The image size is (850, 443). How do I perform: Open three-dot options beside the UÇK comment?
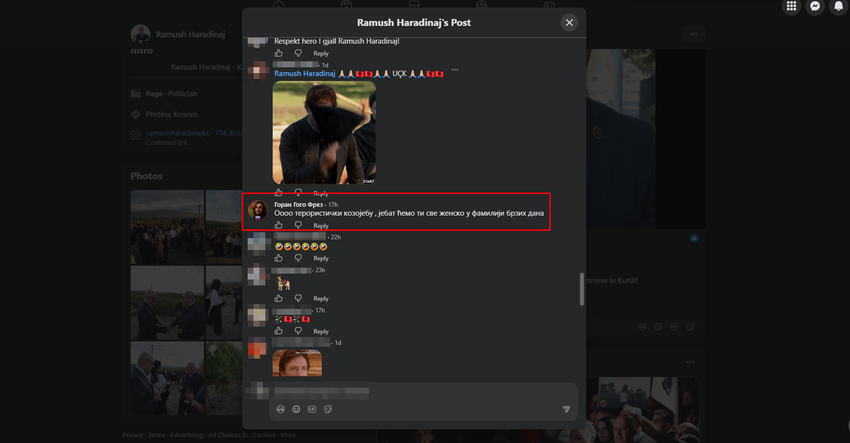click(455, 70)
